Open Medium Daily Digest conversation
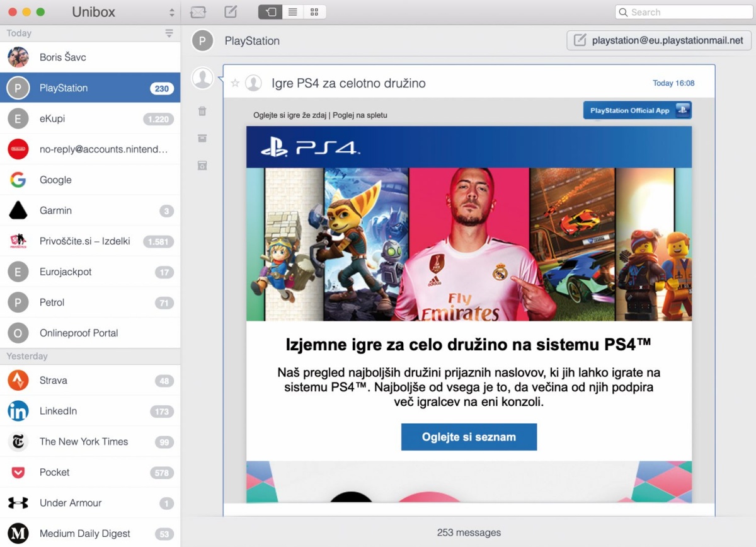Image resolution: width=756 pixels, height=547 pixels. coord(90,533)
